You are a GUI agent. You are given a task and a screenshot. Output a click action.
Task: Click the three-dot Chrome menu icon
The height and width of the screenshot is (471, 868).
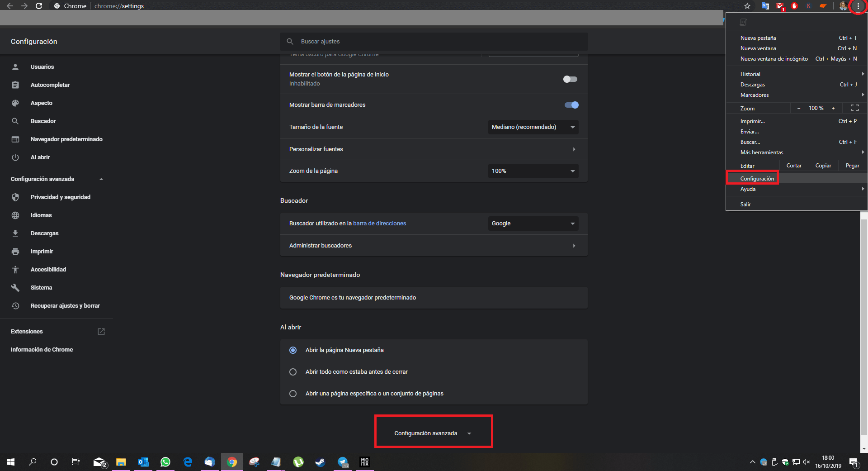coord(859,6)
